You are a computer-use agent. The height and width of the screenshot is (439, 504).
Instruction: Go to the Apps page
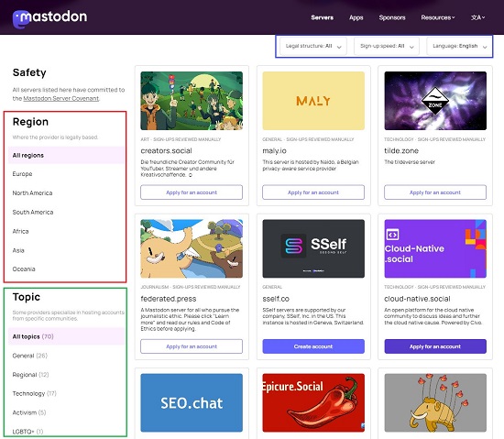(x=356, y=17)
